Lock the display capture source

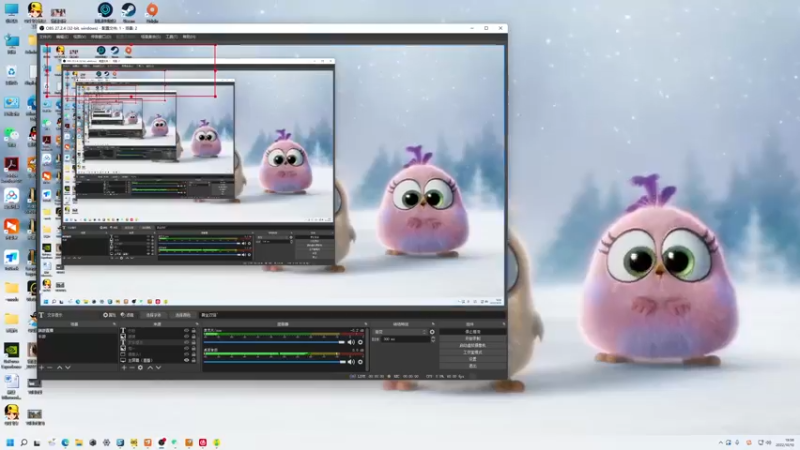194,360
